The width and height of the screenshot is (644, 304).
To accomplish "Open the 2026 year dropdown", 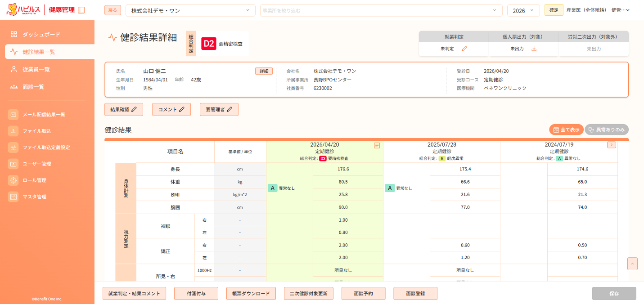I will (523, 10).
